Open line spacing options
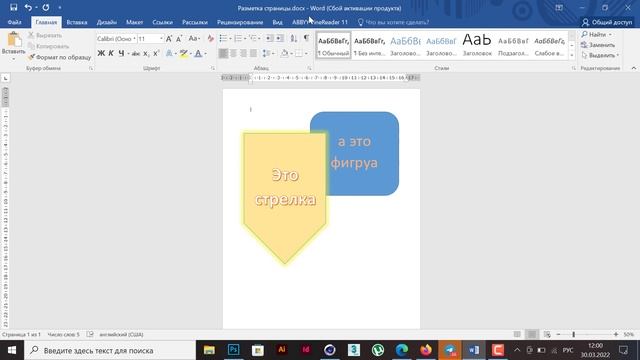 [x=267, y=53]
